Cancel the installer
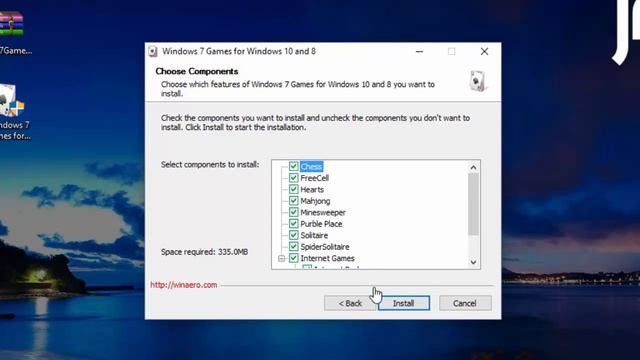640x360 pixels. (465, 303)
